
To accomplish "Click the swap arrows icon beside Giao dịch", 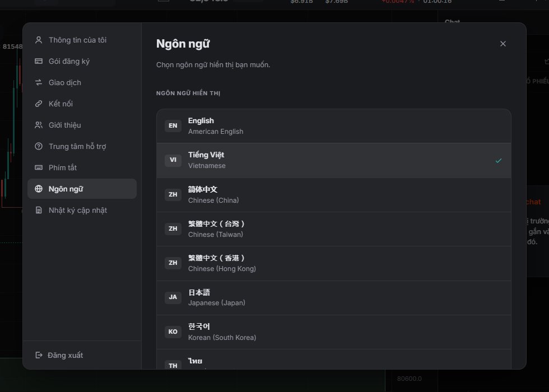I will pyautogui.click(x=39, y=83).
